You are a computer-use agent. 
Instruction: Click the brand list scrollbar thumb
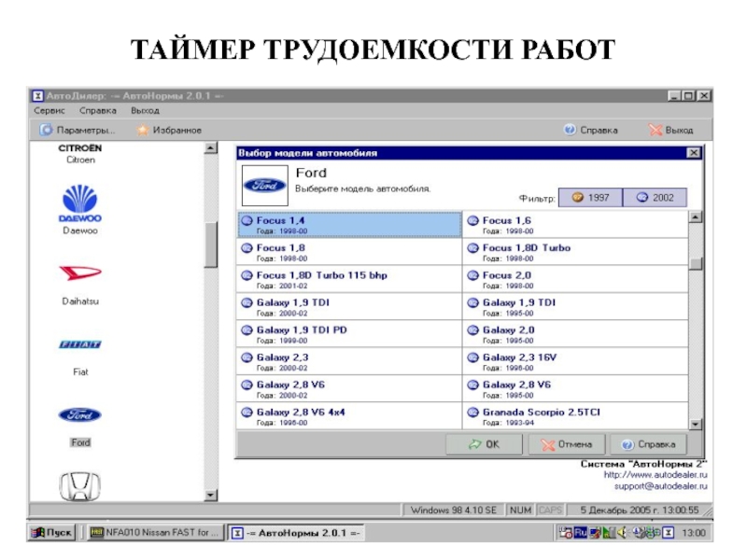(211, 245)
